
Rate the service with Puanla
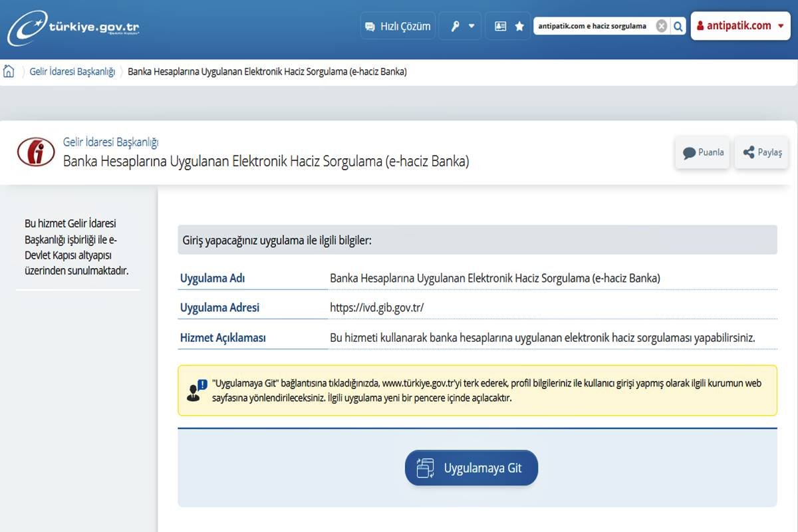click(x=702, y=152)
